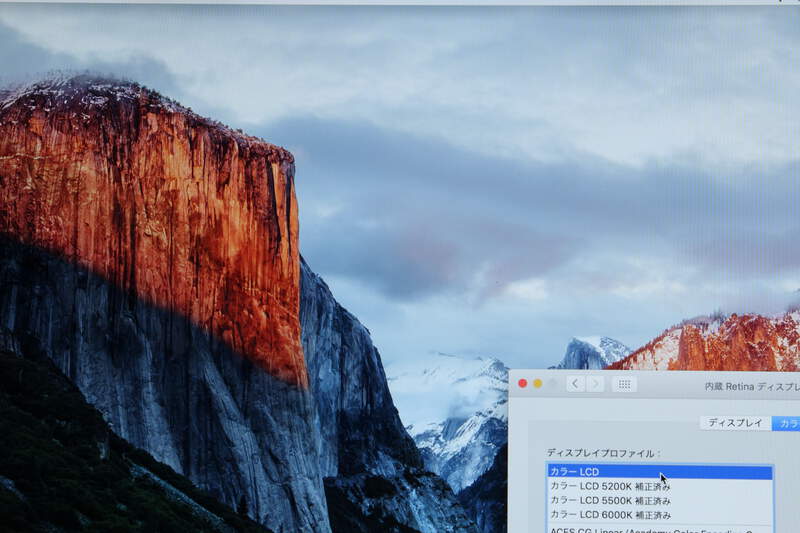The width and height of the screenshot is (800, 533).
Task: Choose カラー LCD 5500K 補正済み profile
Action: pos(660,501)
